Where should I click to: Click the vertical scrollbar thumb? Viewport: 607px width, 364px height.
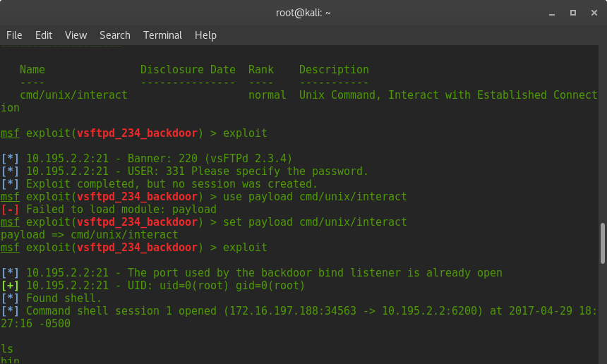coord(602,243)
